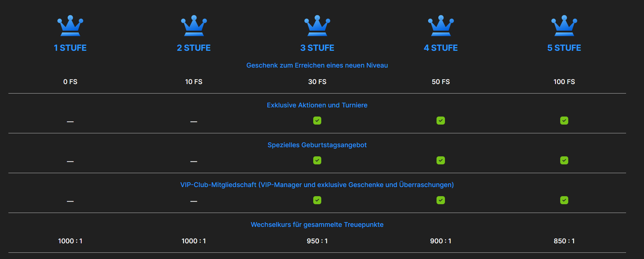Select the 3 STUFE heading

[317, 48]
